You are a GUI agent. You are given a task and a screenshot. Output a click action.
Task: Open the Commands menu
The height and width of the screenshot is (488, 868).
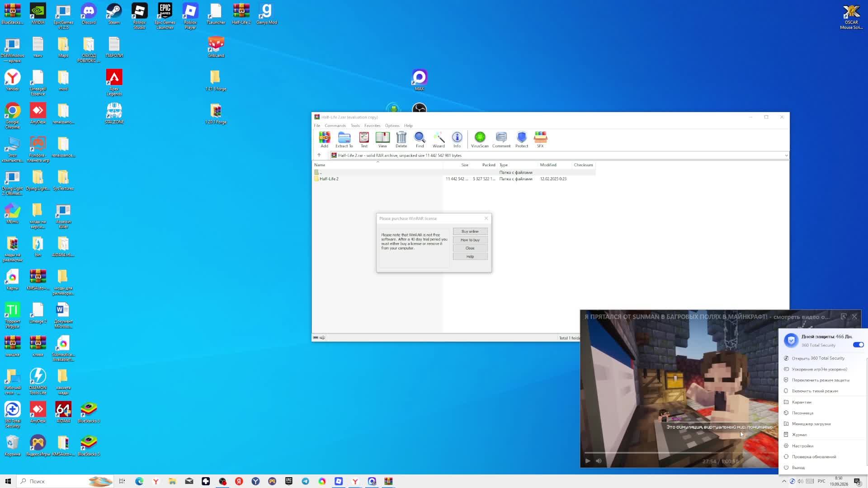click(335, 126)
